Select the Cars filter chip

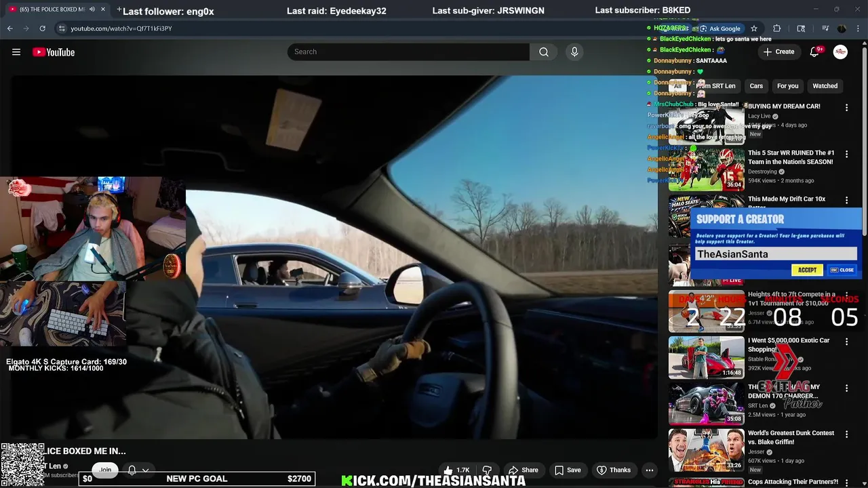pyautogui.click(x=756, y=86)
